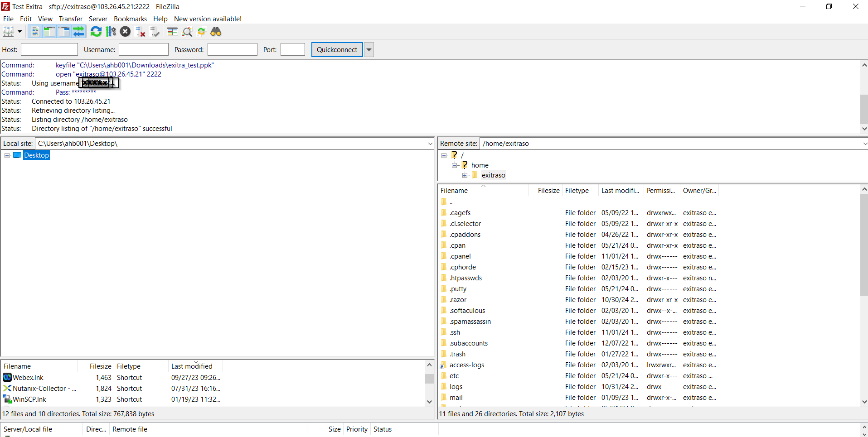Toggle message log display
The image size is (868, 437).
click(x=35, y=32)
